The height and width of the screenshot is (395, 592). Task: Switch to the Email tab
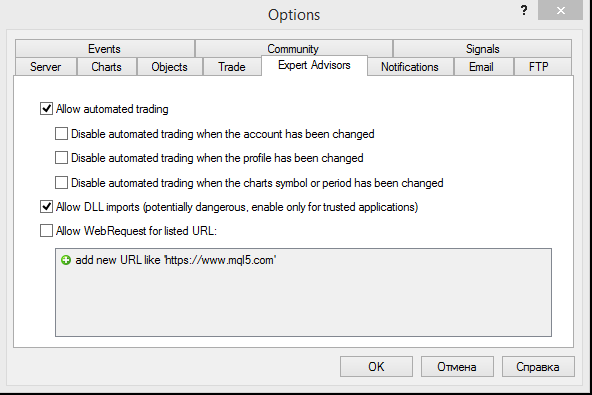(x=481, y=67)
